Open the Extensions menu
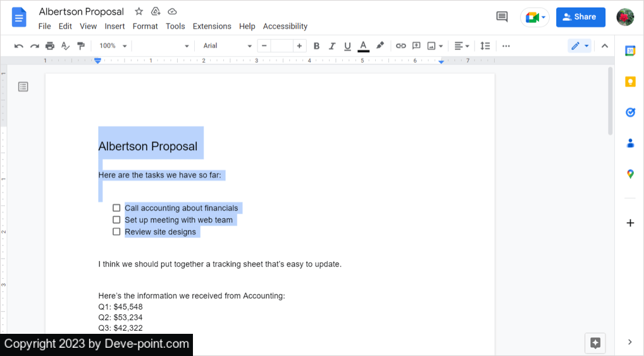 212,26
